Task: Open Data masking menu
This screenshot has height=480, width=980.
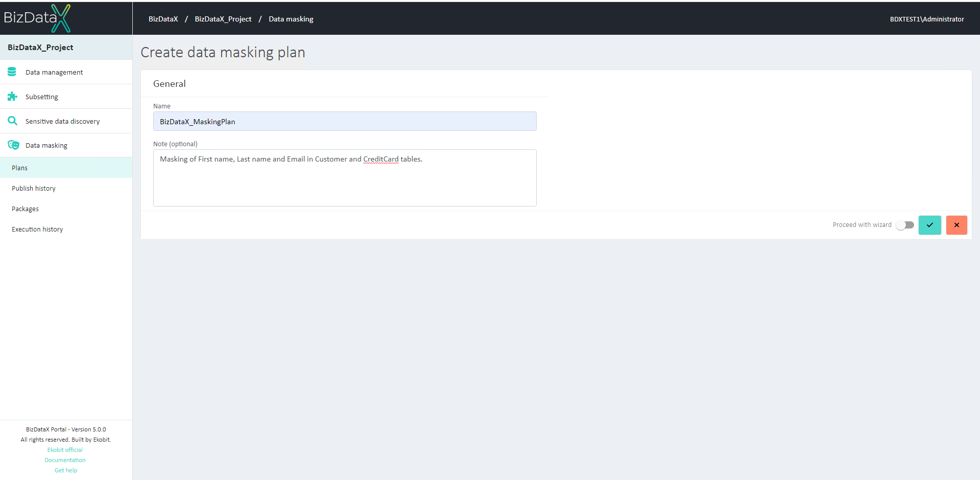Action: tap(66, 145)
